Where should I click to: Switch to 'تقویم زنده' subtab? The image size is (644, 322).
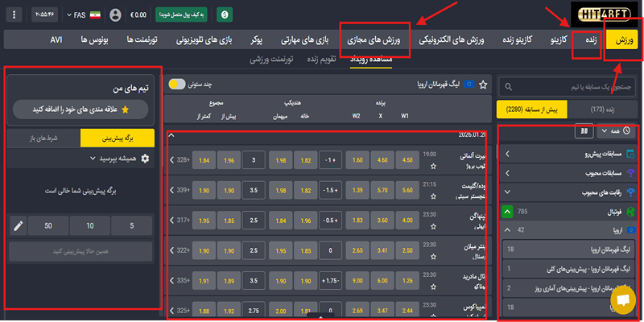(321, 59)
